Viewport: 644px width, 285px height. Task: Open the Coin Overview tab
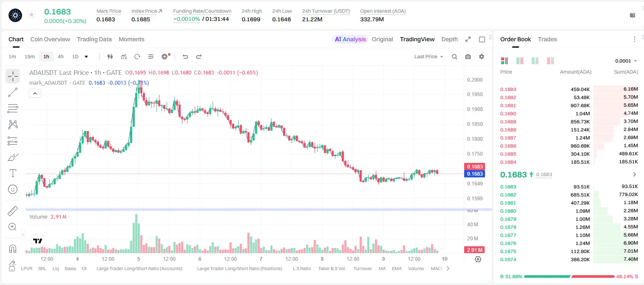point(50,39)
